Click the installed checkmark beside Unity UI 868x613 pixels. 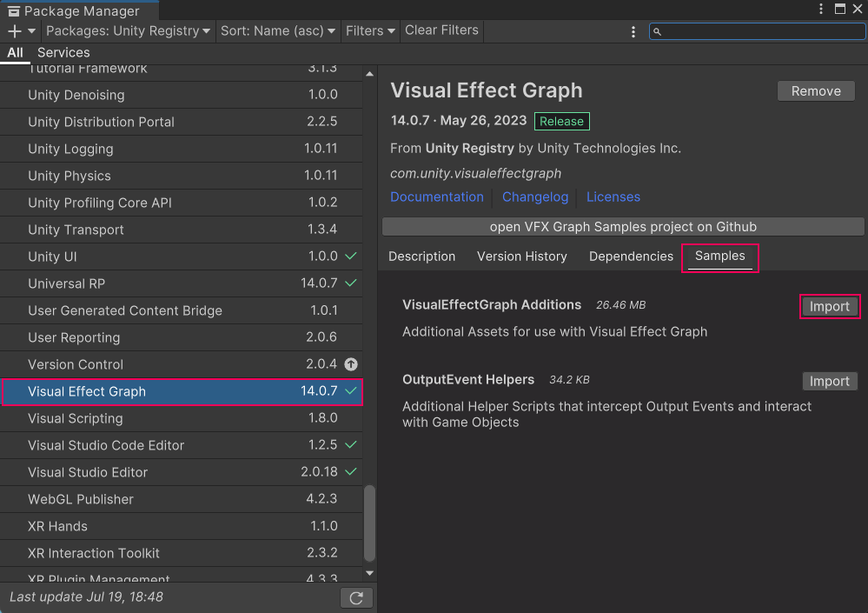click(x=351, y=257)
